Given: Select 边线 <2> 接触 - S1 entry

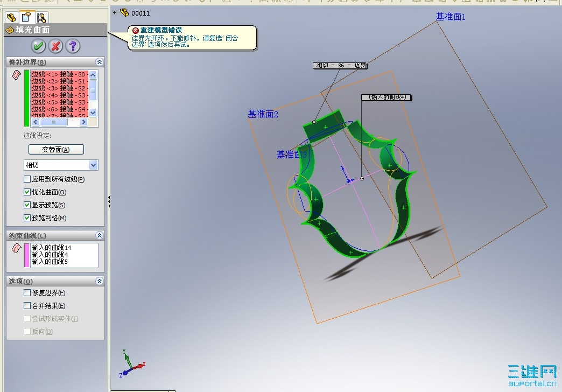Looking at the screenshot, I should click(x=60, y=81).
